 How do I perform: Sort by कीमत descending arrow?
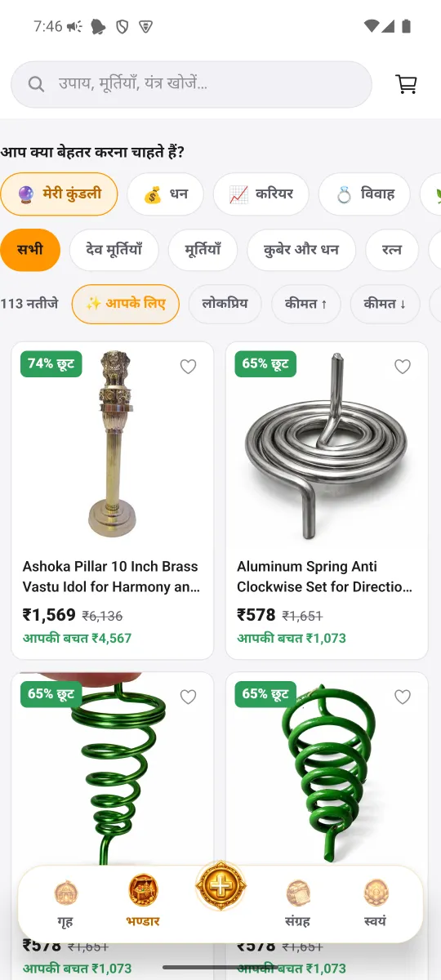click(x=385, y=304)
